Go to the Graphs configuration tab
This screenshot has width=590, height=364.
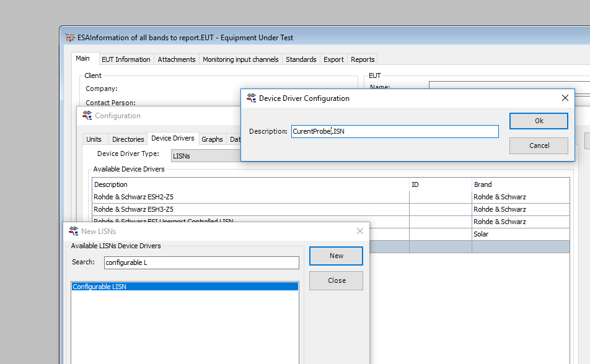click(212, 139)
